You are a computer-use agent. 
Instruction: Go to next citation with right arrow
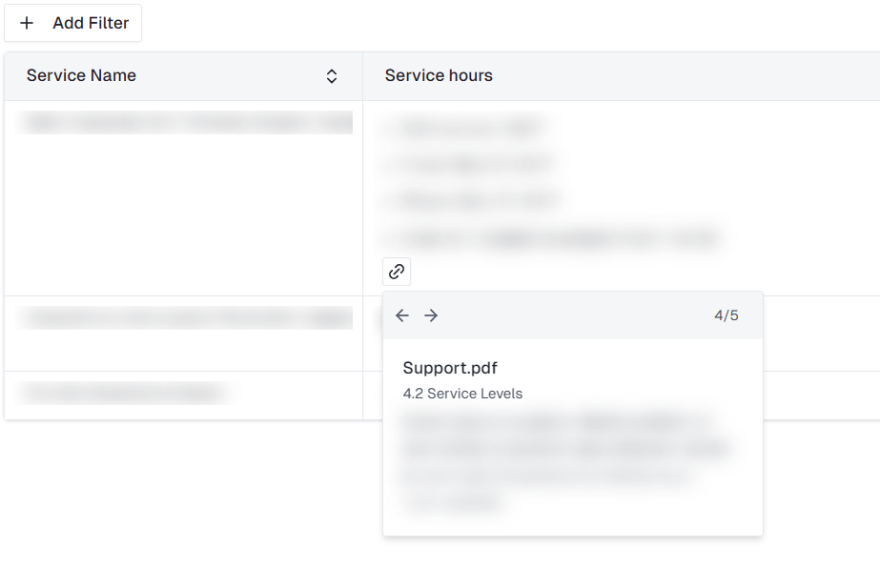(x=431, y=315)
